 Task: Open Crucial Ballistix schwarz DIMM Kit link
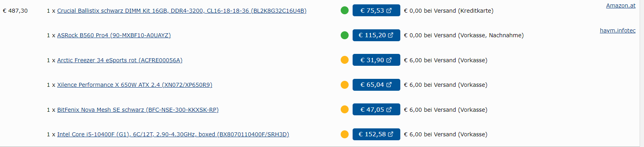click(x=182, y=11)
